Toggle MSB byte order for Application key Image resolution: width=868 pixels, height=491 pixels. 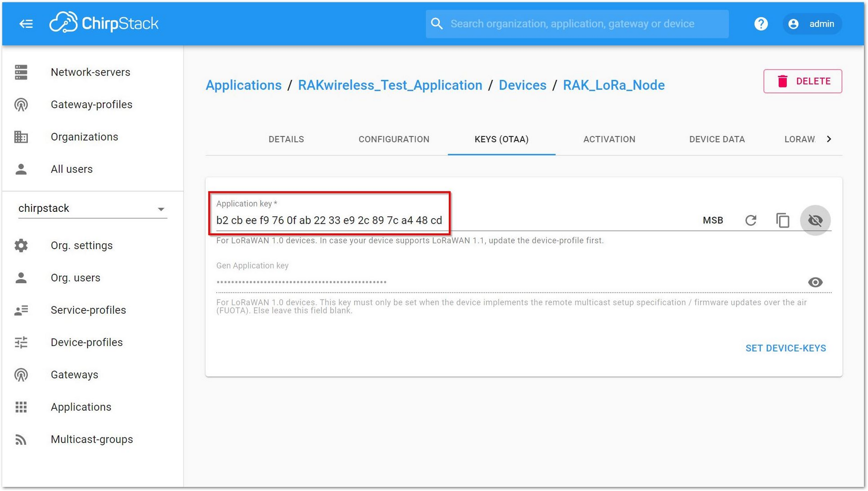point(712,220)
